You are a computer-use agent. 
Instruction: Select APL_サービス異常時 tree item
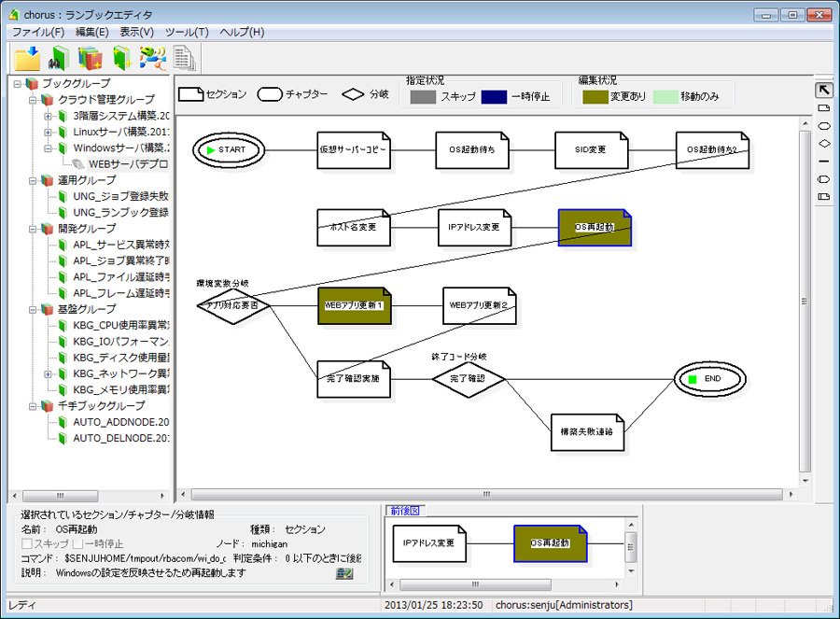click(x=121, y=245)
